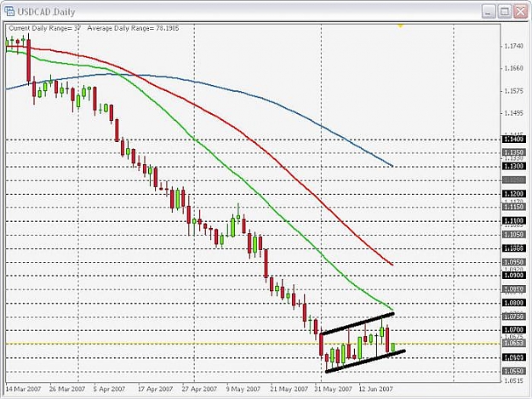This screenshot has height=399, width=532.
Task: Click the 27 Apr 2007 date label
Action: tap(199, 389)
